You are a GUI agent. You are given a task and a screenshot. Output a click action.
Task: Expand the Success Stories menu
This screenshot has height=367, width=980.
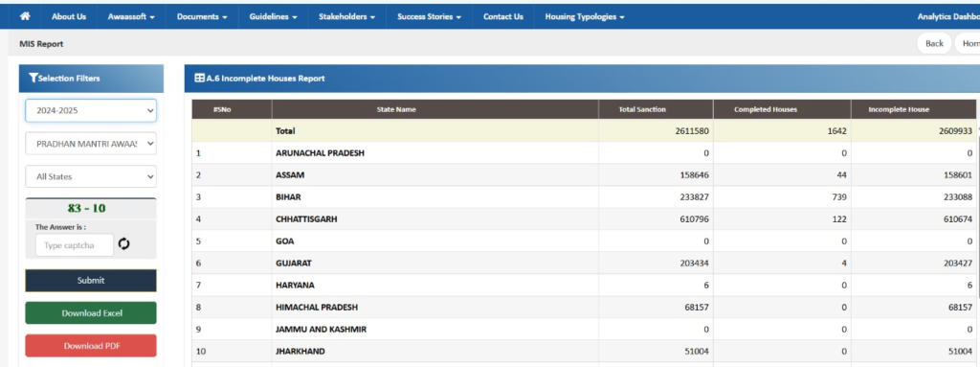[430, 17]
